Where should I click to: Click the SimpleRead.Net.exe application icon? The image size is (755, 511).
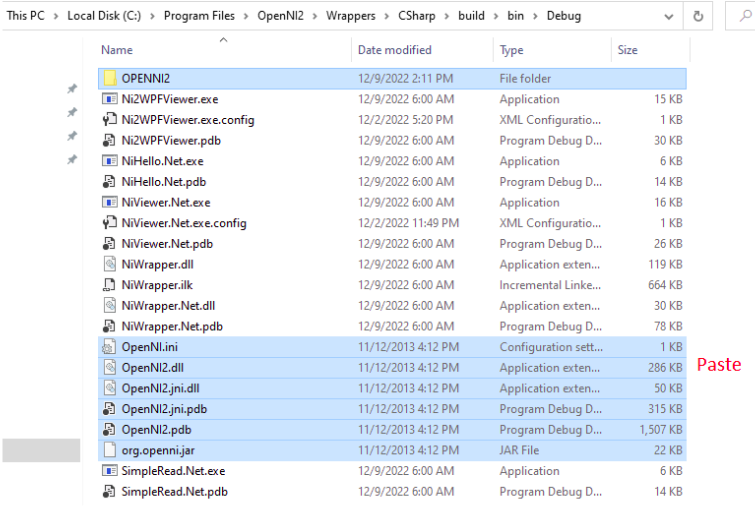110,471
